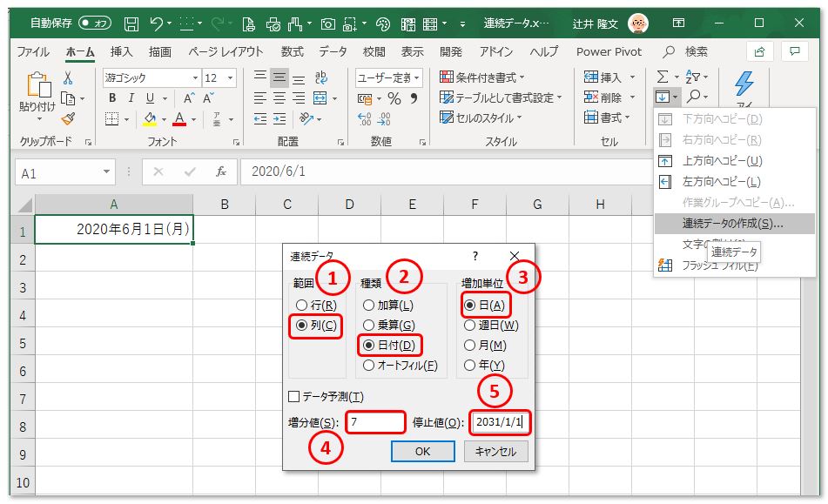Center text horizontally
Screen dimensions: 828x504
tap(279, 98)
